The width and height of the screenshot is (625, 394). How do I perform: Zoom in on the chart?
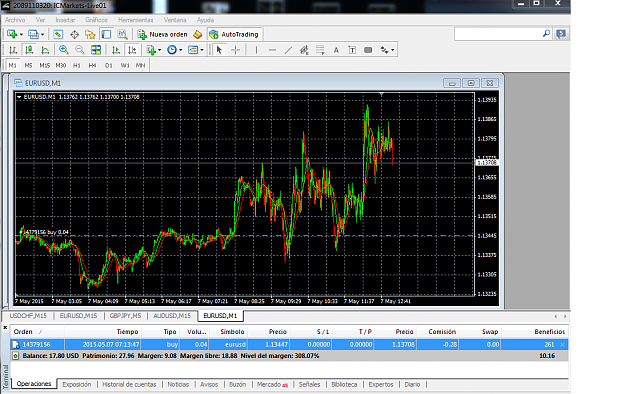(63, 50)
